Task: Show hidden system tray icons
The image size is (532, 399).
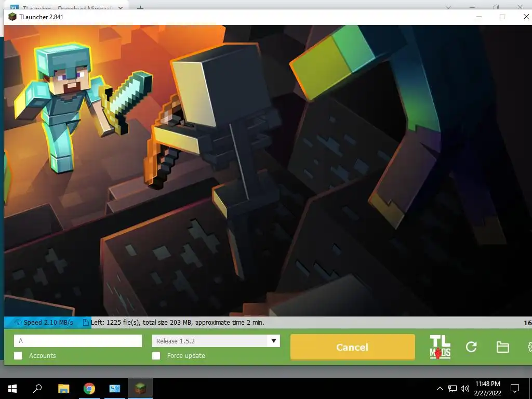Action: (440, 389)
